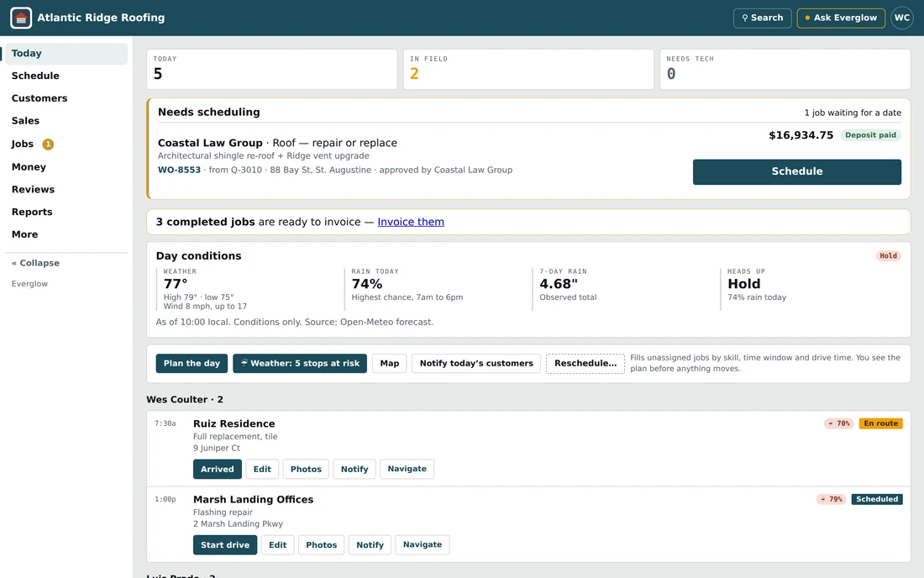Open work order WO-8553 link
The width and height of the screenshot is (924, 578).
coord(179,170)
